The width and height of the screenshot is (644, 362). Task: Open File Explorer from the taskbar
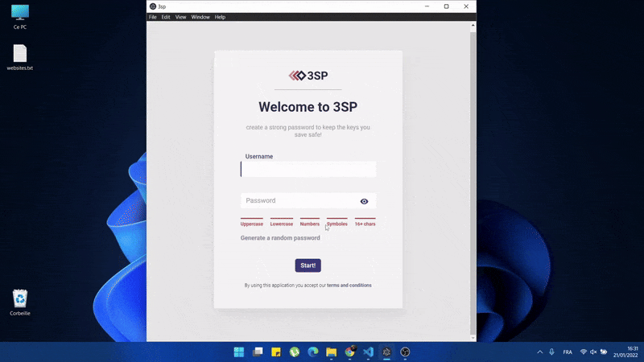point(332,352)
